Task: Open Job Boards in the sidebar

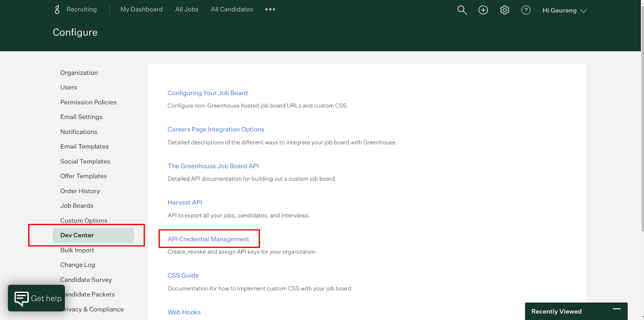Action: tap(77, 206)
